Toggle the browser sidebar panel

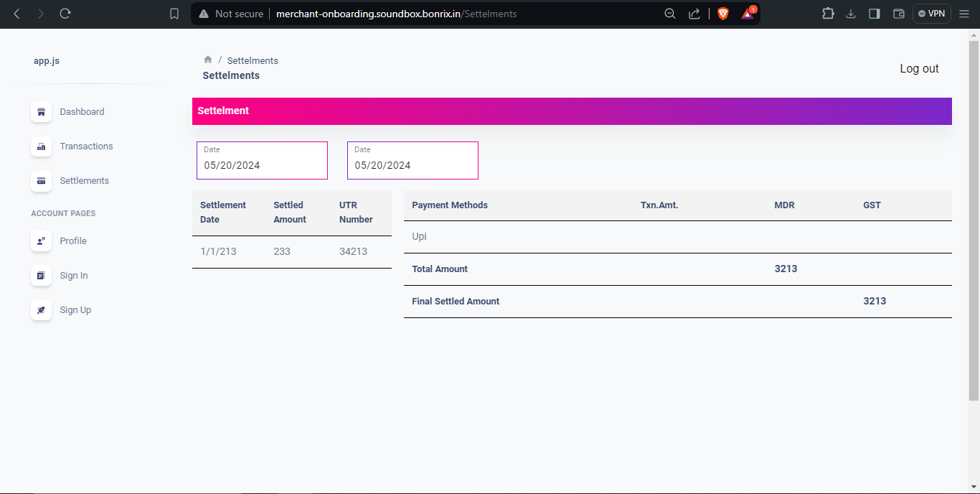(874, 13)
